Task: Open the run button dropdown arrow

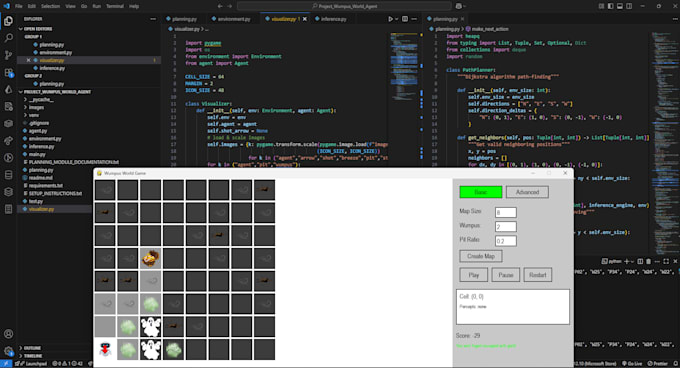Action: 396,19
